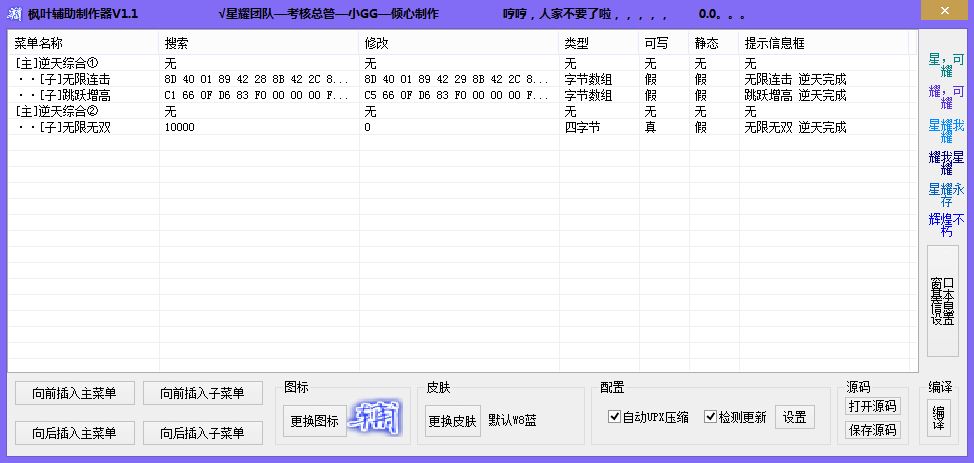The width and height of the screenshot is (974, 463).
Task: Click the 向后插入子菜单 button
Action: tap(203, 433)
